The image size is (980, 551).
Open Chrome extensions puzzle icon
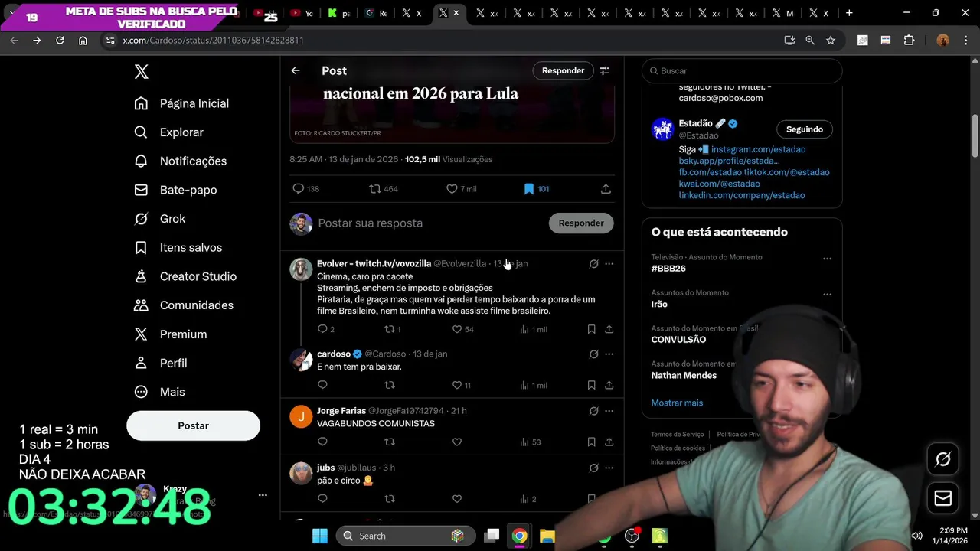pos(909,41)
